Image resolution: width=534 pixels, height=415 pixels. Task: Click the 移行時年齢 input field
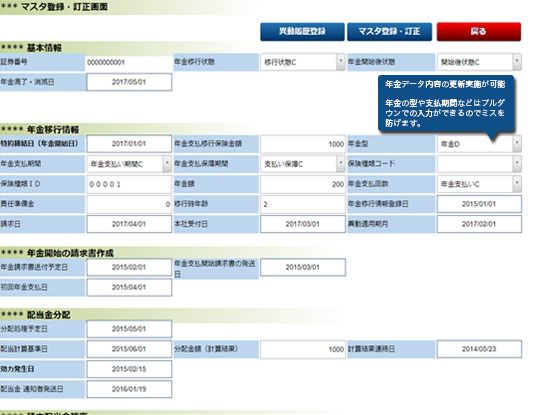(x=303, y=204)
